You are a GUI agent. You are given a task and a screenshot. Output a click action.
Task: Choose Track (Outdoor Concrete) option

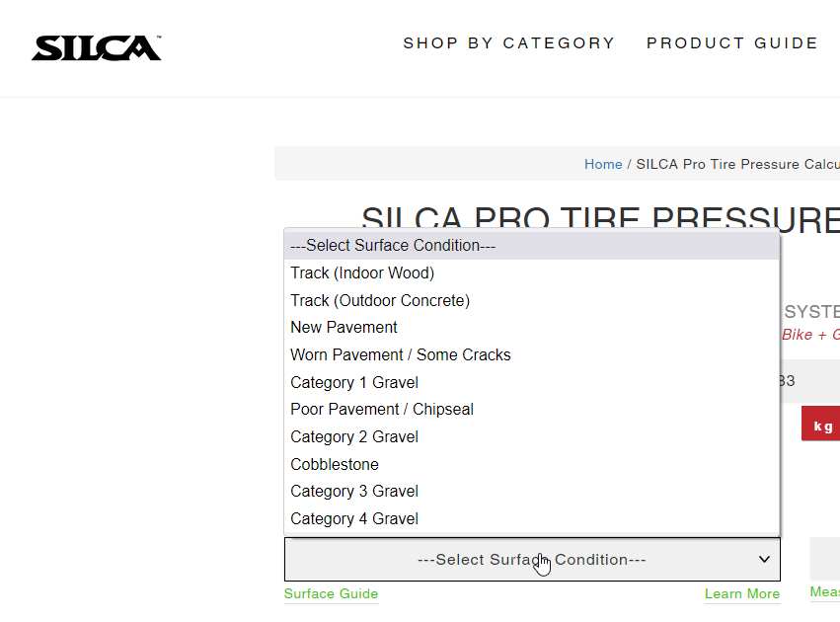click(x=380, y=300)
